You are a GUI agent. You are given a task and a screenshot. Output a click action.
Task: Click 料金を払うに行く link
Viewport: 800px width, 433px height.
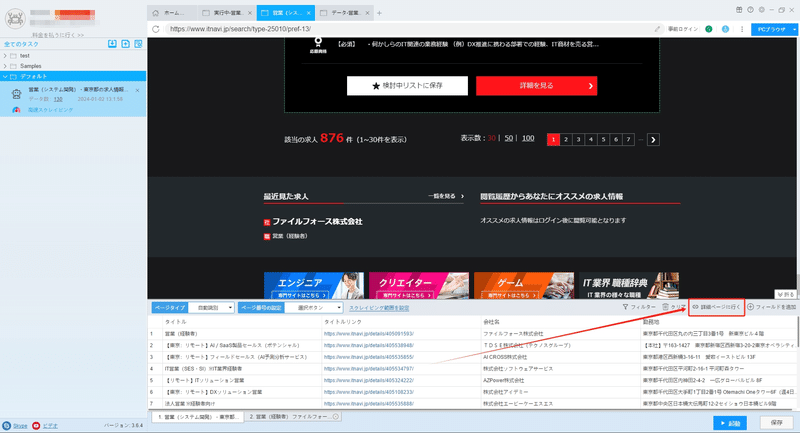pos(58,35)
